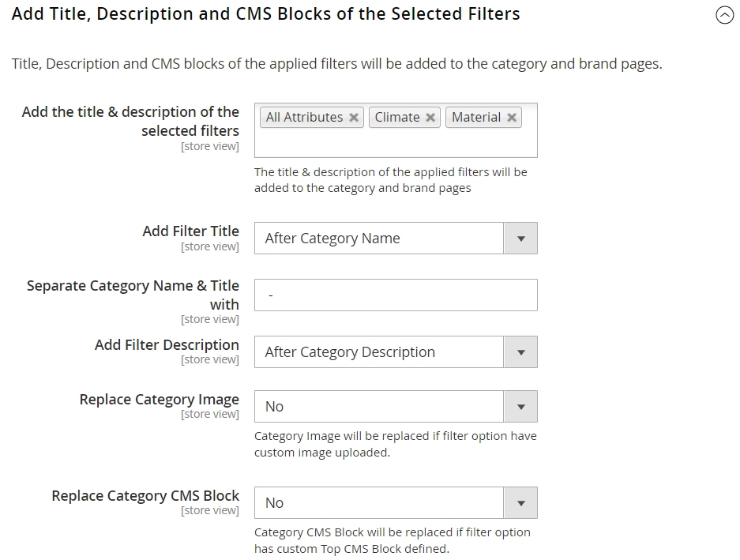The image size is (740, 560).
Task: Open the Replace Category Image dropdown arrow
Action: coord(520,407)
